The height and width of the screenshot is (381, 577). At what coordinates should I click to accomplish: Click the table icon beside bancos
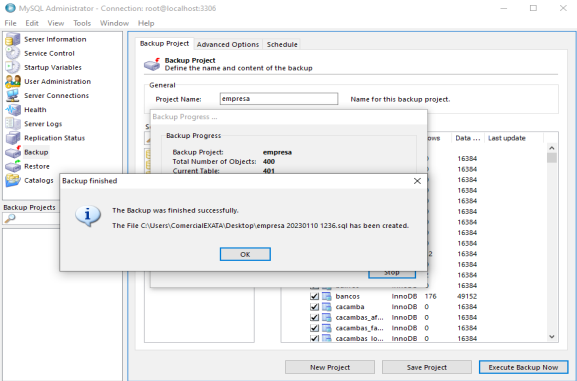[326, 296]
